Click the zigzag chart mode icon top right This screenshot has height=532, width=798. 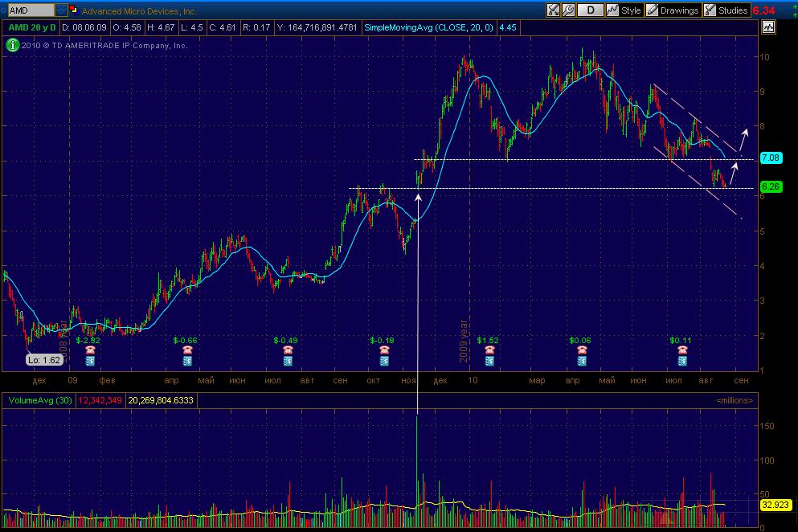(x=768, y=27)
